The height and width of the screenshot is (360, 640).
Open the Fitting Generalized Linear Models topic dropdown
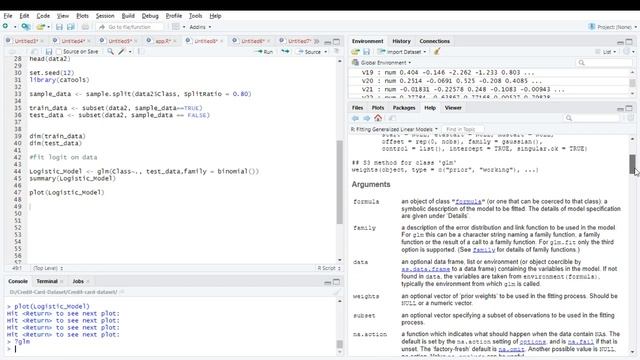coord(394,129)
